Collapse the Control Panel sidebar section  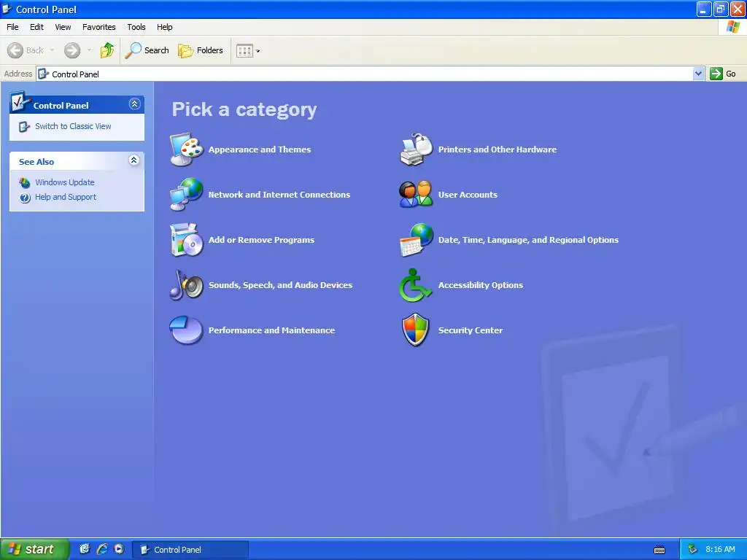click(x=134, y=104)
